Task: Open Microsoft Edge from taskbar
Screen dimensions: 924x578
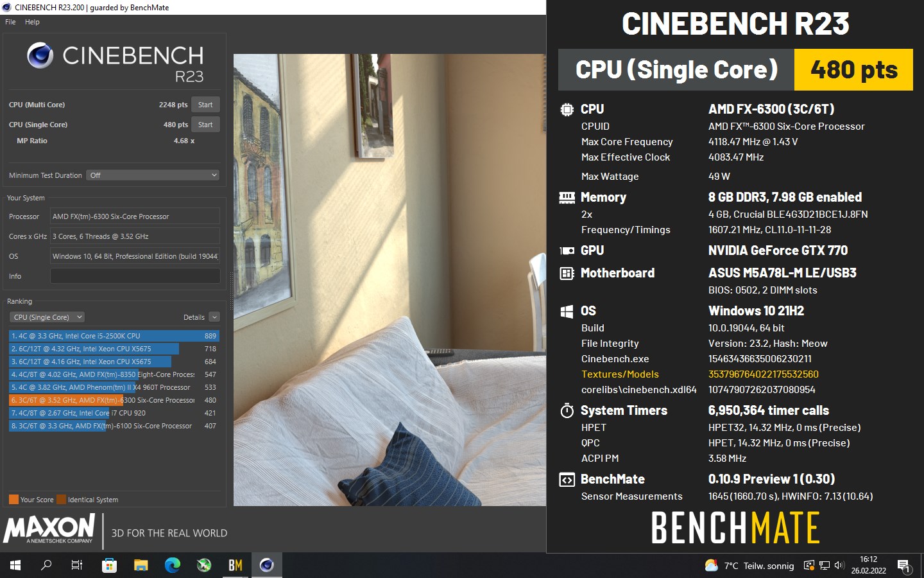Action: click(172, 565)
